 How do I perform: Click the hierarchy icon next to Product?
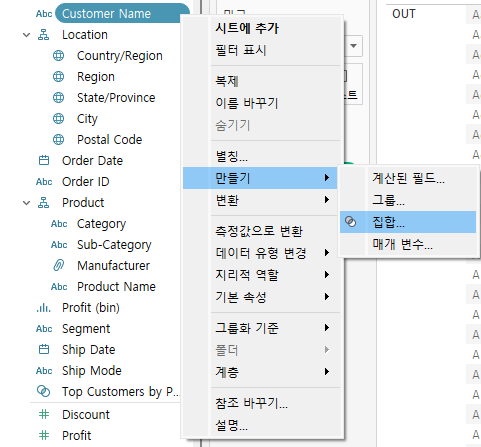tap(43, 203)
